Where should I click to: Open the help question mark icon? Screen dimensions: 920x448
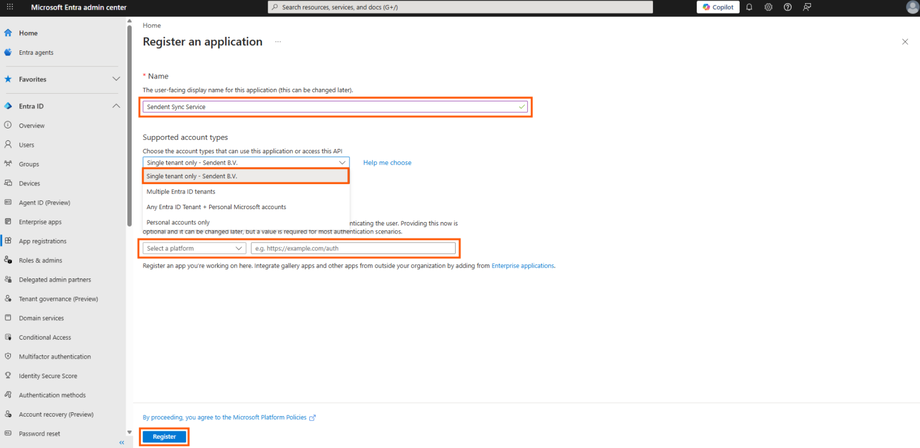(x=787, y=7)
